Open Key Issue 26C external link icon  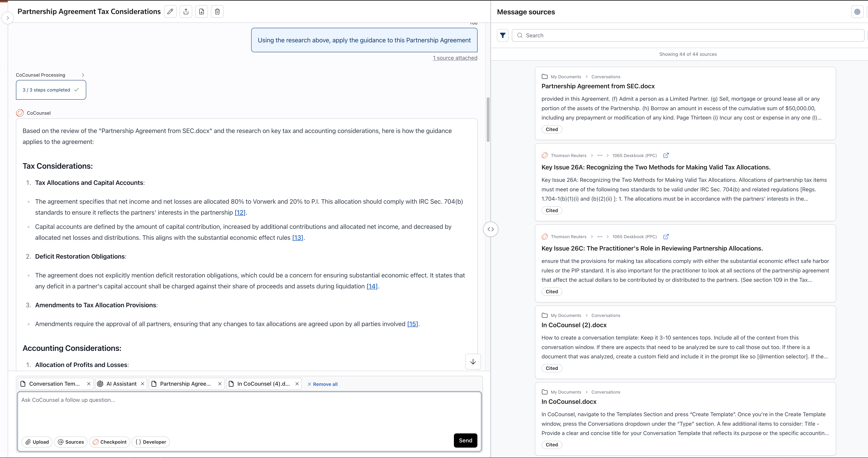pyautogui.click(x=666, y=237)
